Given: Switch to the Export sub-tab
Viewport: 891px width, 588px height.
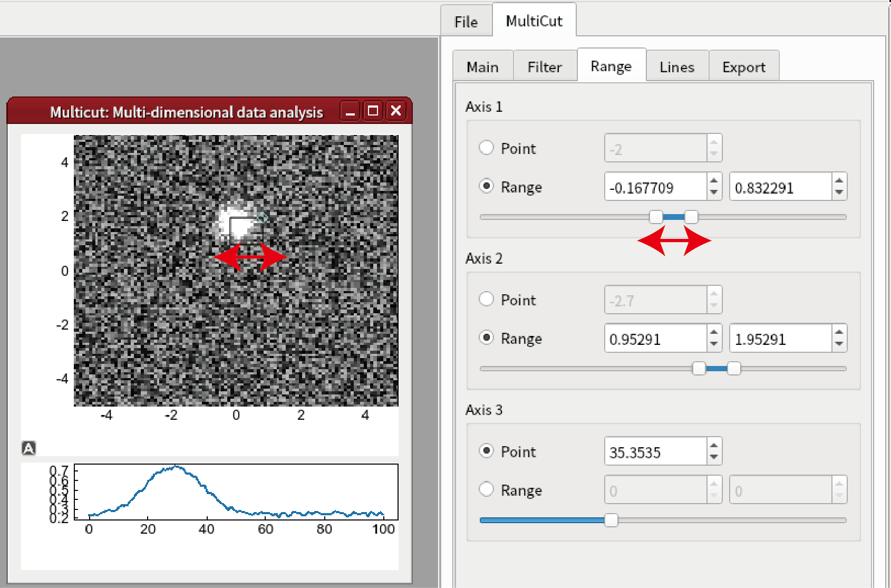Looking at the screenshot, I should (744, 67).
